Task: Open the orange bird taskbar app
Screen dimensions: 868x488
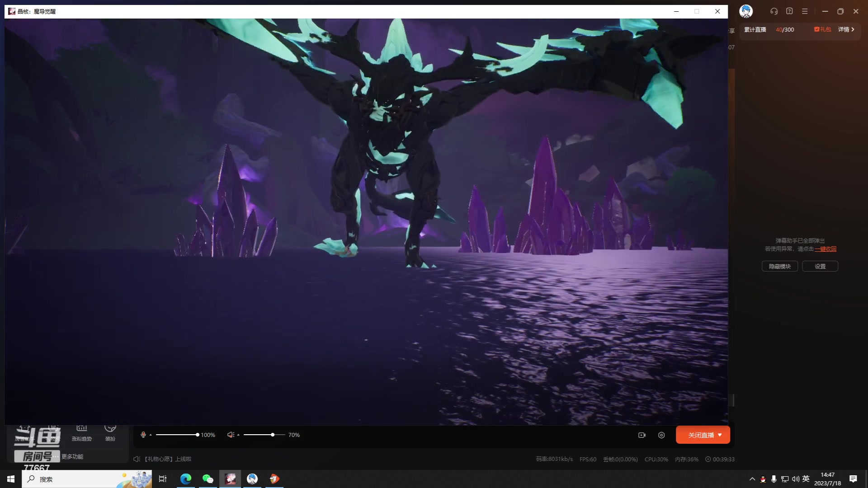Action: coord(274,479)
